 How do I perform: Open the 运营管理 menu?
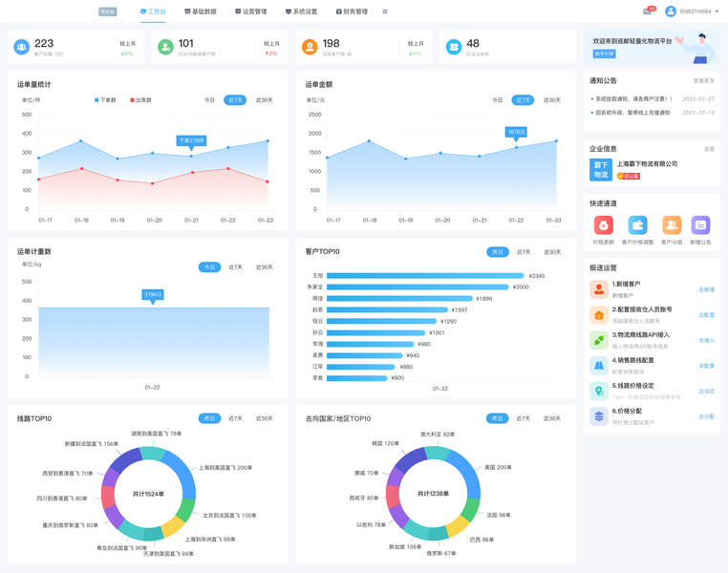[x=250, y=11]
